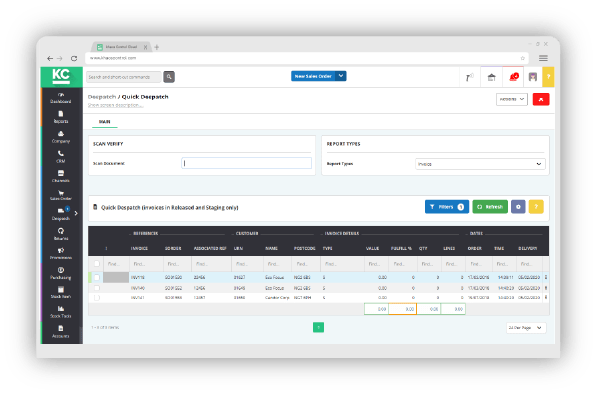Click the blue Filters button
The height and width of the screenshot is (394, 597).
tap(447, 207)
